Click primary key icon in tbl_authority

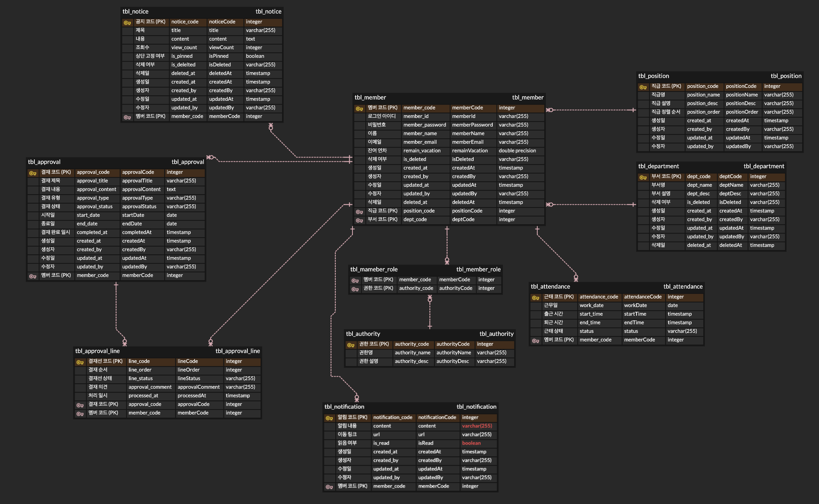click(350, 345)
